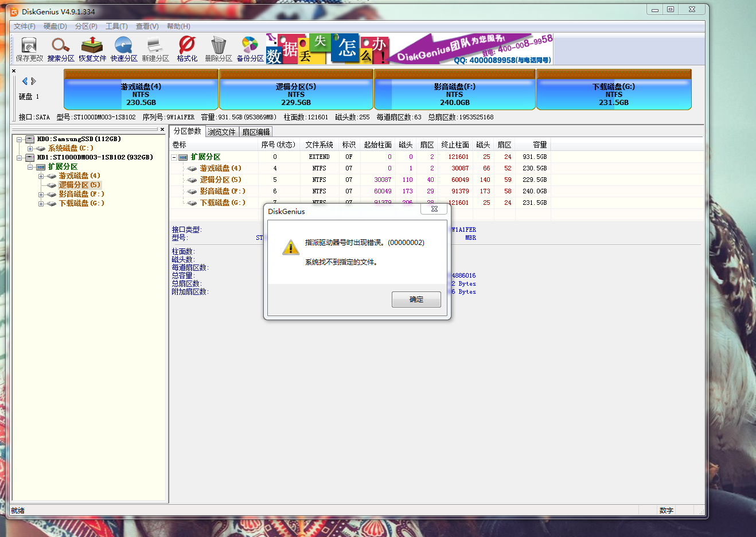Open the 帮助(H) menu
Screen dimensions: 756x537
[178, 26]
